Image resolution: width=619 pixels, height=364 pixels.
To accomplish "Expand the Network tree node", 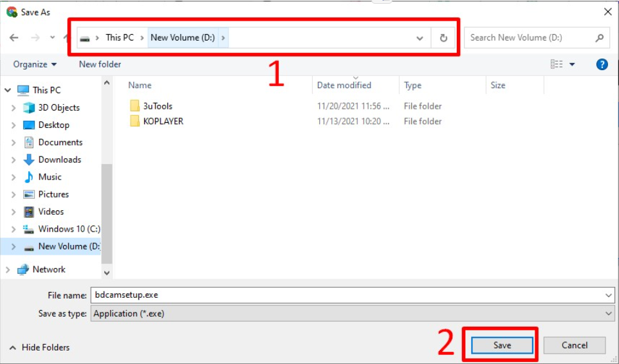I will [x=8, y=269].
